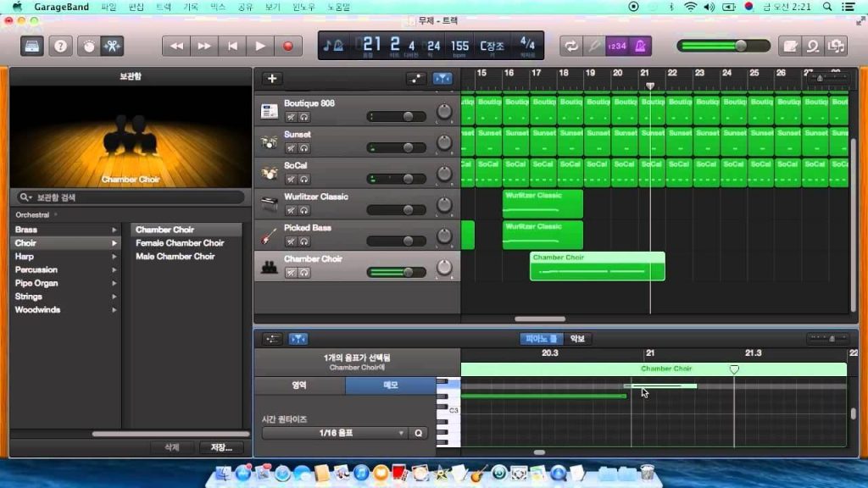
Task: Open track automation icon above track headers
Action: click(416, 78)
